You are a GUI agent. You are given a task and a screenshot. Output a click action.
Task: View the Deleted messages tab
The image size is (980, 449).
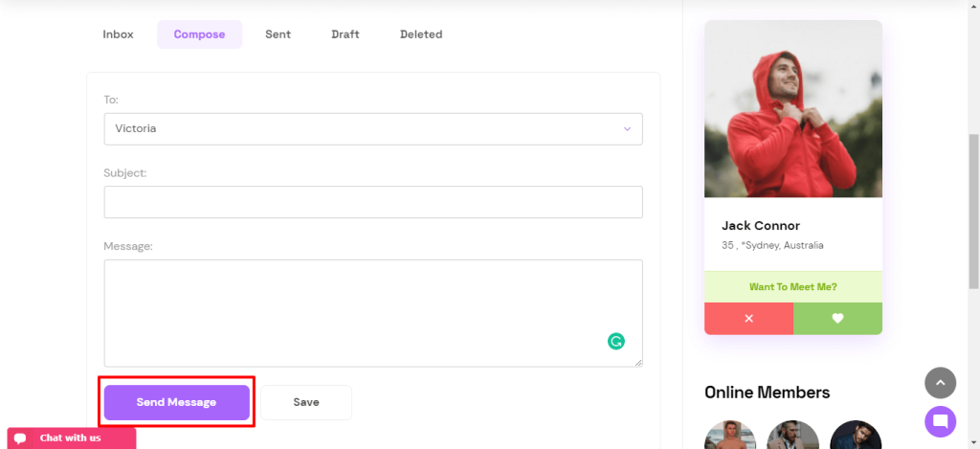tap(421, 34)
